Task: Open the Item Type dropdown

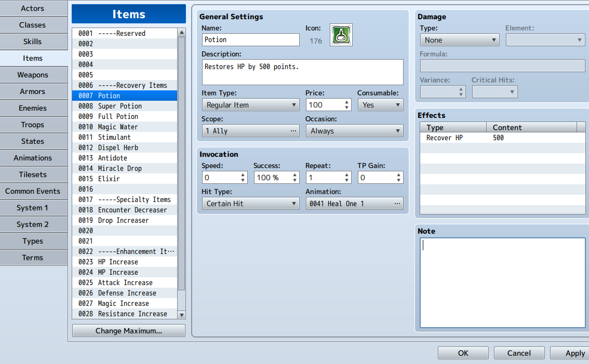Action: point(250,104)
